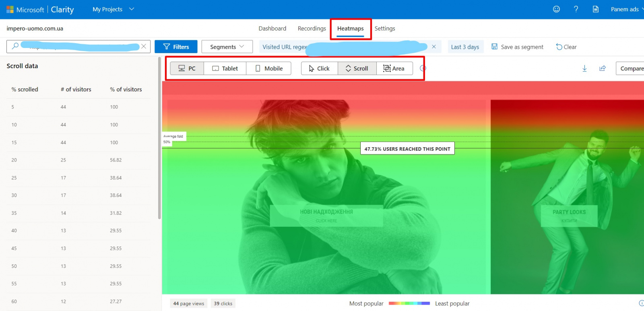The height and width of the screenshot is (311, 644).
Task: Download the heatmap via download icon
Action: pos(584,68)
